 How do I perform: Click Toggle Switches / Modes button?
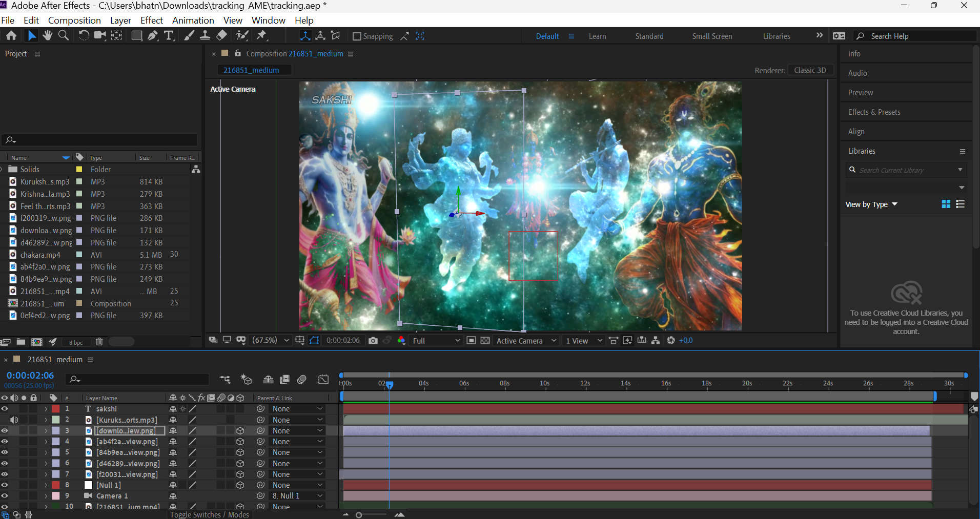click(209, 514)
